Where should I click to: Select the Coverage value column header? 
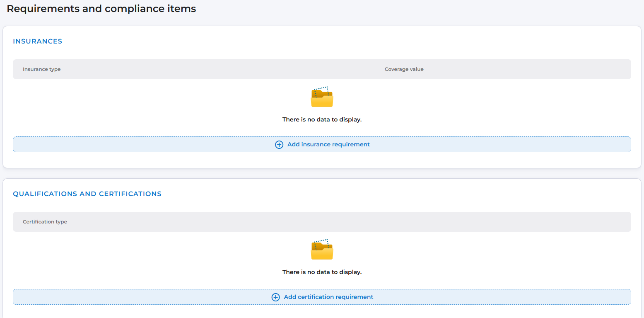pyautogui.click(x=404, y=69)
